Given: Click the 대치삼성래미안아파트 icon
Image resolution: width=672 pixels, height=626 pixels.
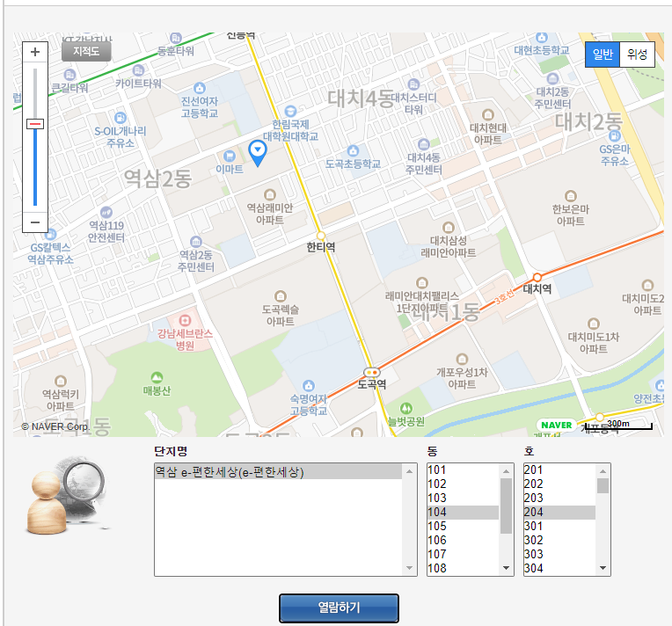Looking at the screenshot, I should click(449, 227).
